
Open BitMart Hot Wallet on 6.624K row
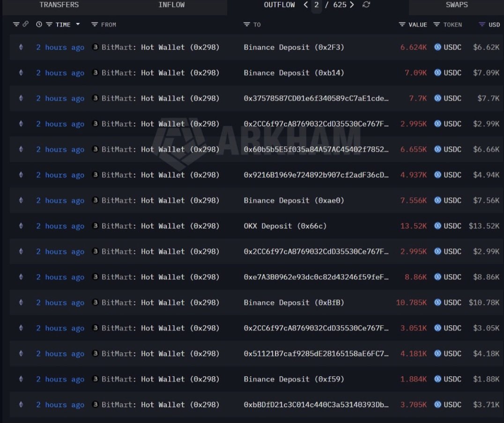coord(160,47)
